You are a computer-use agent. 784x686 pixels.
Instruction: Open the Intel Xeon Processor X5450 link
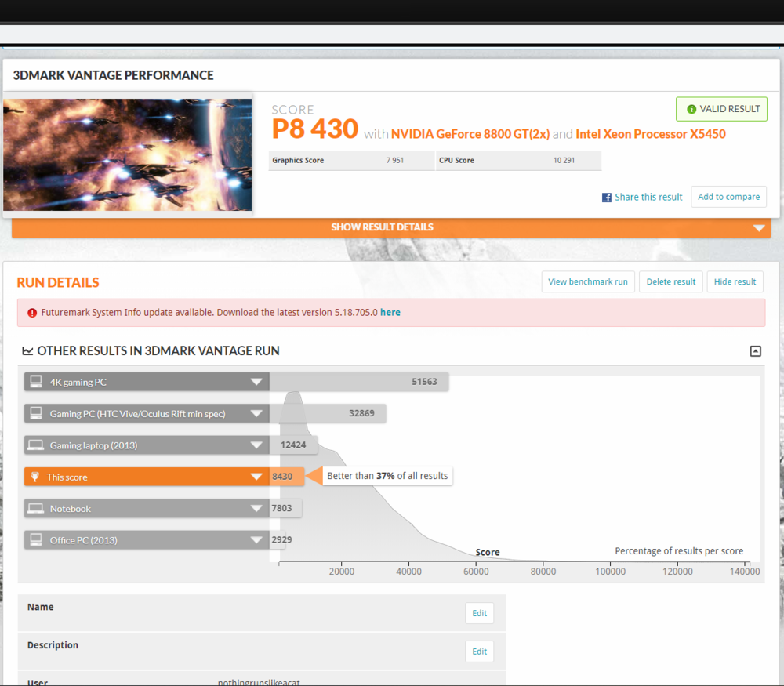(x=651, y=134)
